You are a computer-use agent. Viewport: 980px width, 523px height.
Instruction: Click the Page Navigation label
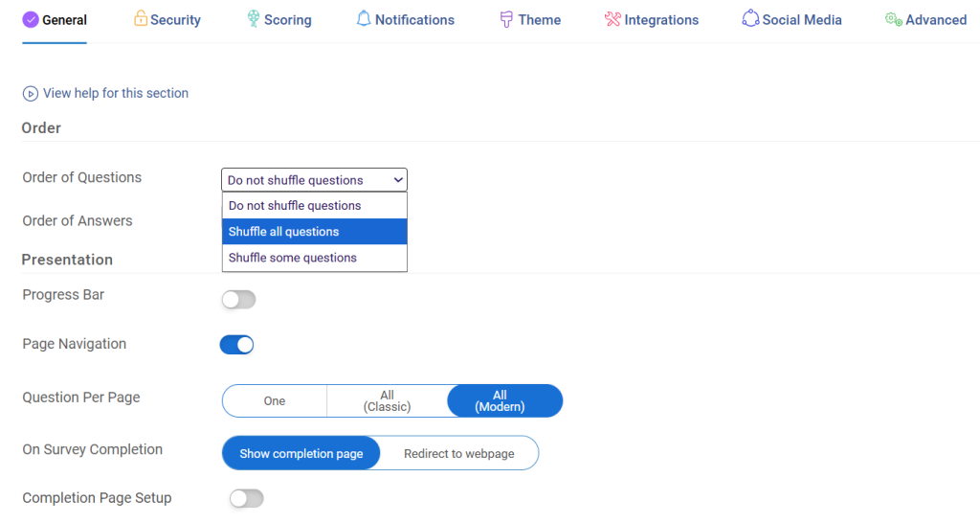point(75,344)
